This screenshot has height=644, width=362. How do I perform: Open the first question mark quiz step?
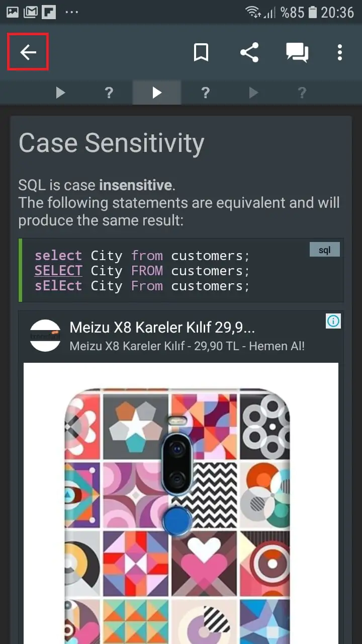109,93
